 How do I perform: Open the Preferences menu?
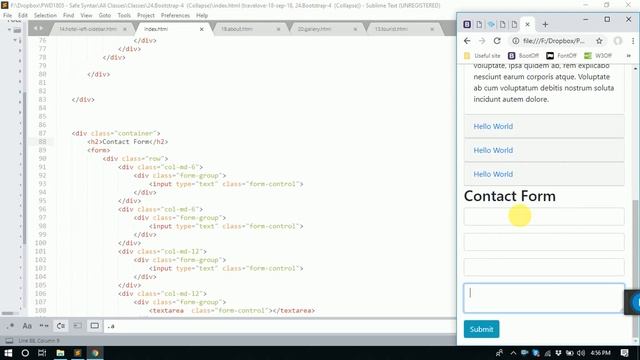coord(175,15)
